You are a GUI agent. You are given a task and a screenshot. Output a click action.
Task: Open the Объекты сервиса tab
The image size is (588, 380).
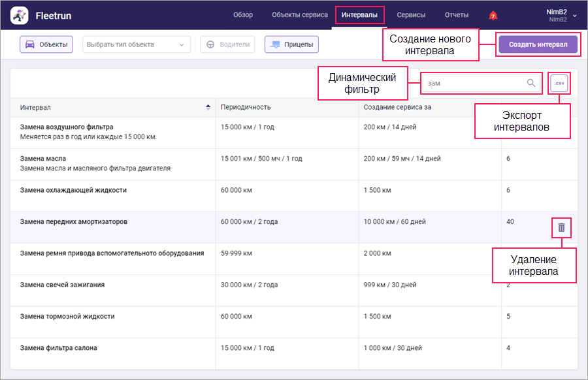point(300,15)
